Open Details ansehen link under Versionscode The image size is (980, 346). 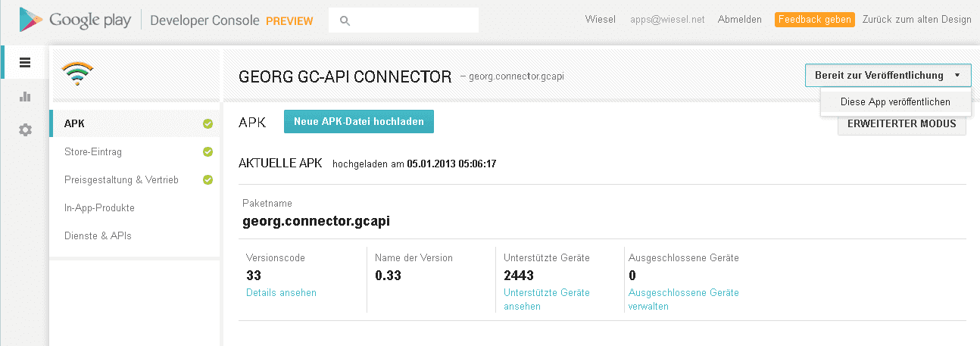click(281, 292)
